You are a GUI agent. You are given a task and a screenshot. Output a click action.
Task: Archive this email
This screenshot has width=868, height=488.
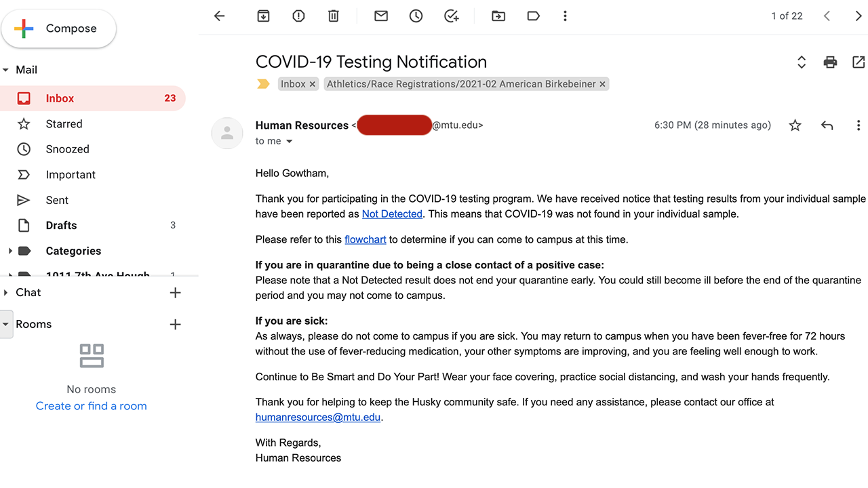[x=263, y=16]
